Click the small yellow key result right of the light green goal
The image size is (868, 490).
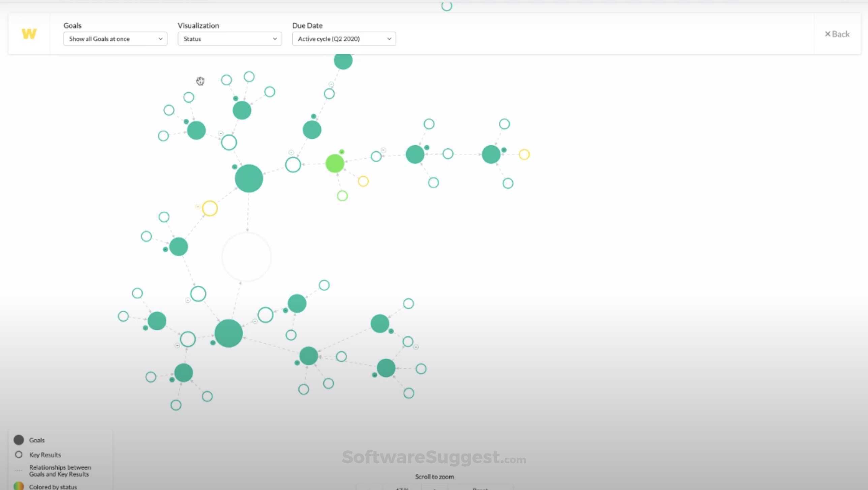coord(363,181)
